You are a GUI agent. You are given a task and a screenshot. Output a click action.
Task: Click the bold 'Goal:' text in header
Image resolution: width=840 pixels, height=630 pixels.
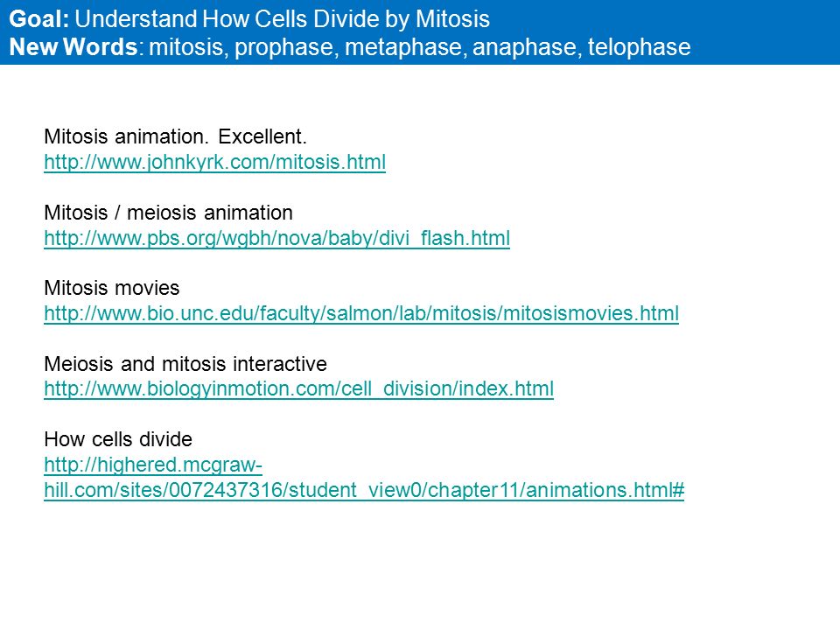39,19
